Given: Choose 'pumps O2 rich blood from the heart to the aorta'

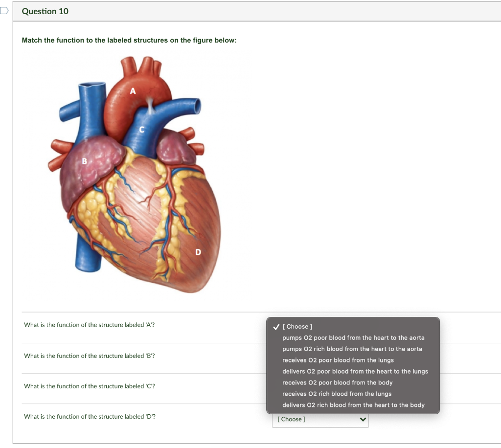Looking at the screenshot, I should tap(353, 349).
